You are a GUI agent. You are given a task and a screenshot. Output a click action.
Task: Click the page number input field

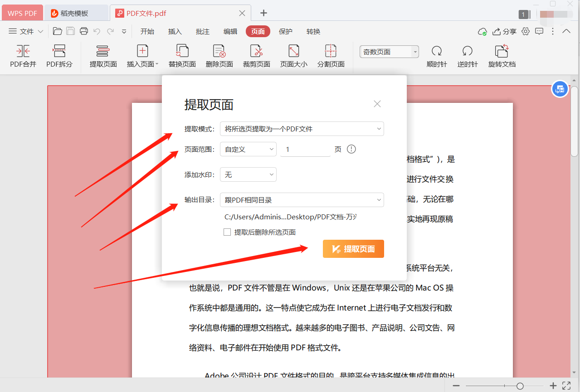[x=305, y=149]
